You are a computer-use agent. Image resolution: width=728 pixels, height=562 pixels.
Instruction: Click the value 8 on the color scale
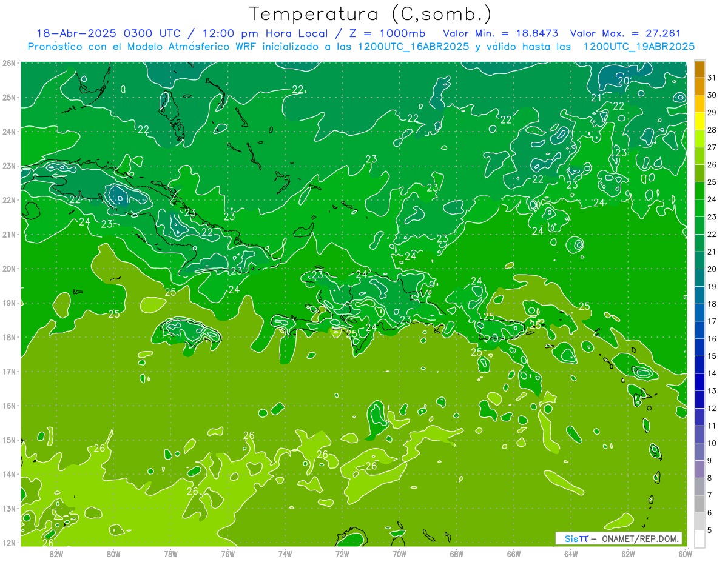[710, 478]
